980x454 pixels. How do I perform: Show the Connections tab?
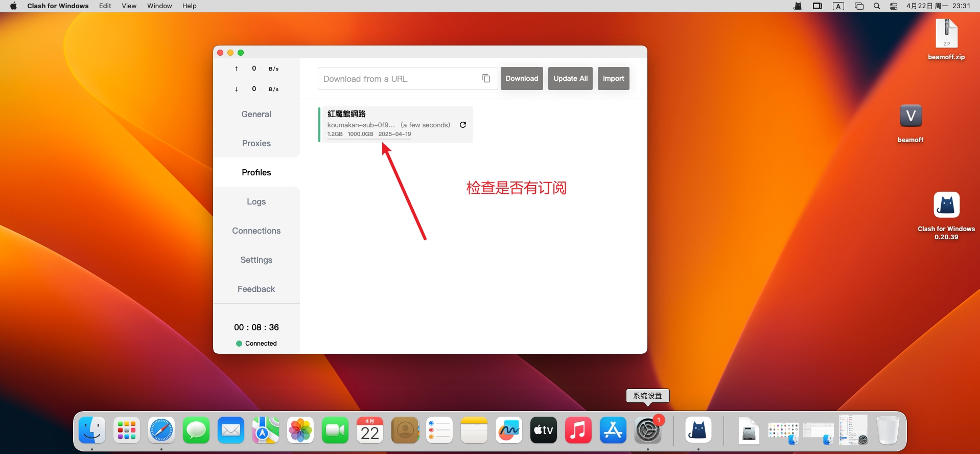click(256, 231)
